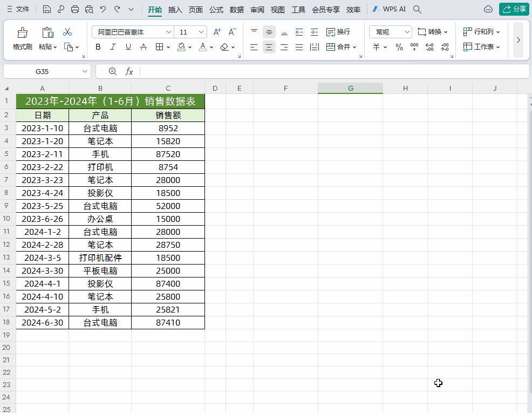Image resolution: width=532 pixels, height=413 pixels.
Task: Click the fill color bucket swatch
Action: 182,48
